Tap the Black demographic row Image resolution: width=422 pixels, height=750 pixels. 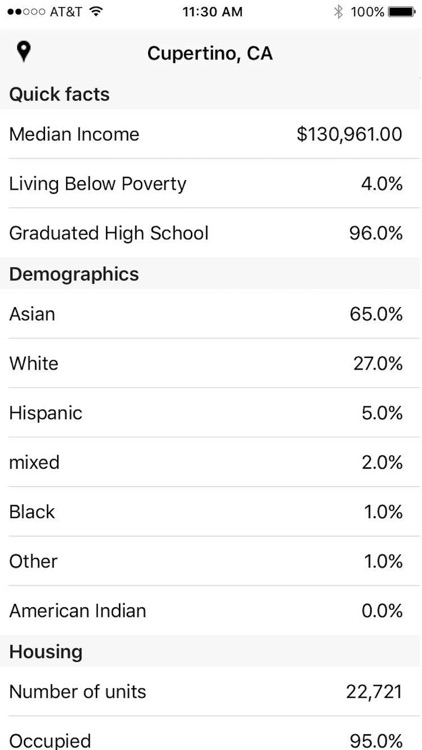point(211,511)
